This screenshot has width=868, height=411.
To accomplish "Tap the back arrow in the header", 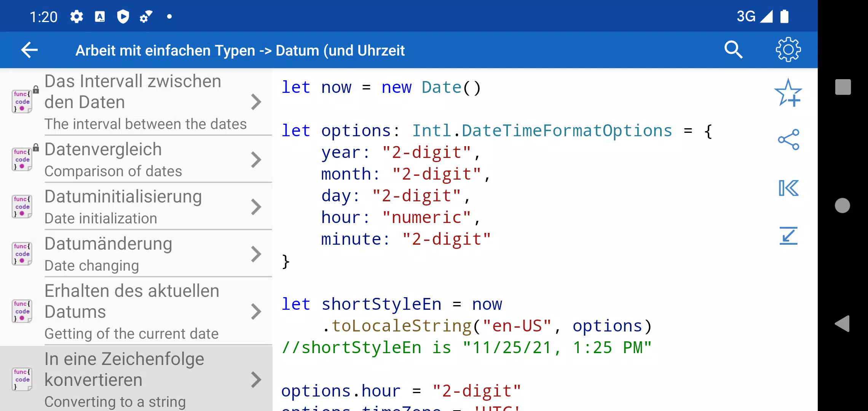I will (x=30, y=50).
